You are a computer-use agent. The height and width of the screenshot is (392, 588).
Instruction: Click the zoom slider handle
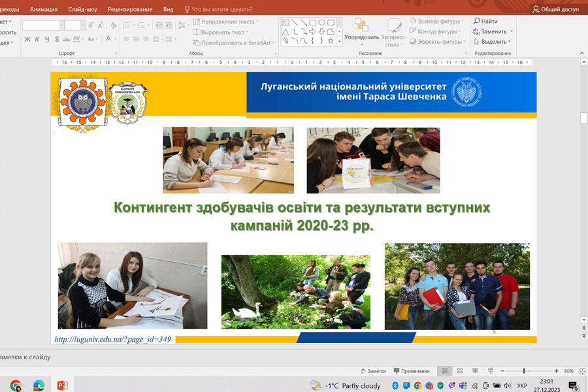click(x=524, y=371)
